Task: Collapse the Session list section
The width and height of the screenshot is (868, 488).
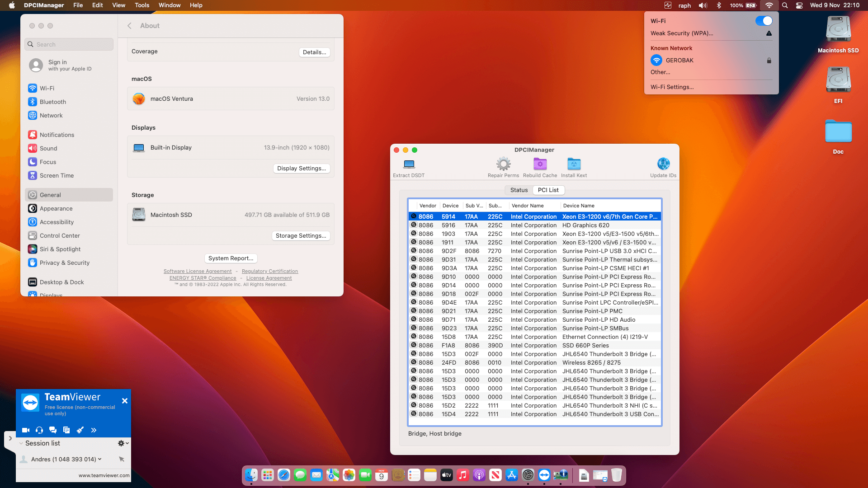Action: (x=21, y=443)
